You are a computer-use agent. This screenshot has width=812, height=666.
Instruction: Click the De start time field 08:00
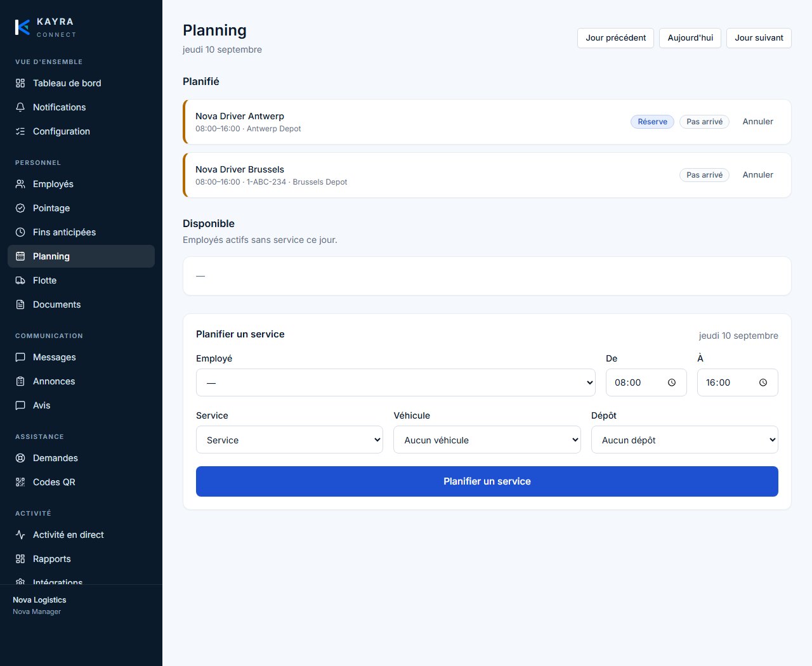click(x=646, y=382)
